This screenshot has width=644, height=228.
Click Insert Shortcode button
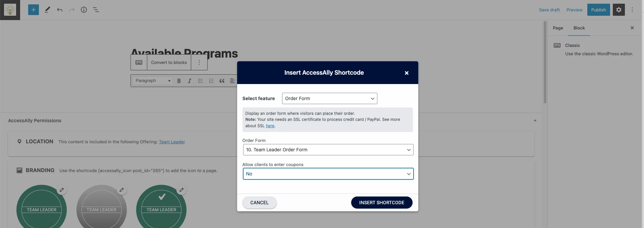coord(382,203)
